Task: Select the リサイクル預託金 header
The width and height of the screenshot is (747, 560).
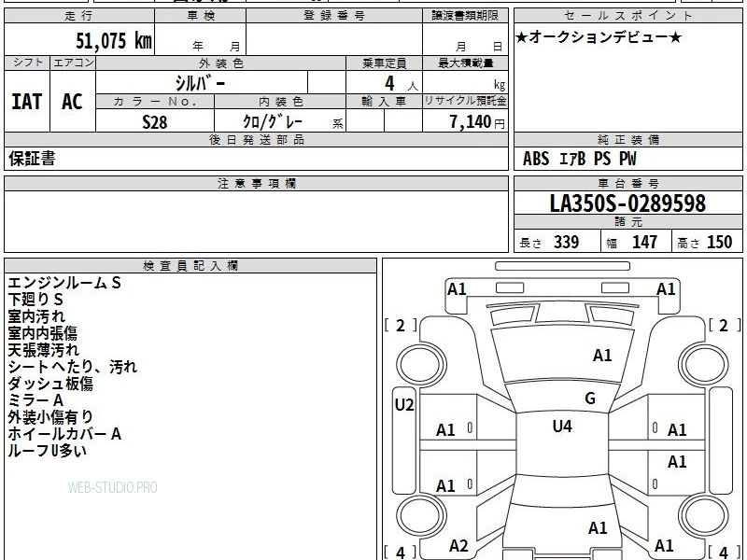Action: (465, 101)
